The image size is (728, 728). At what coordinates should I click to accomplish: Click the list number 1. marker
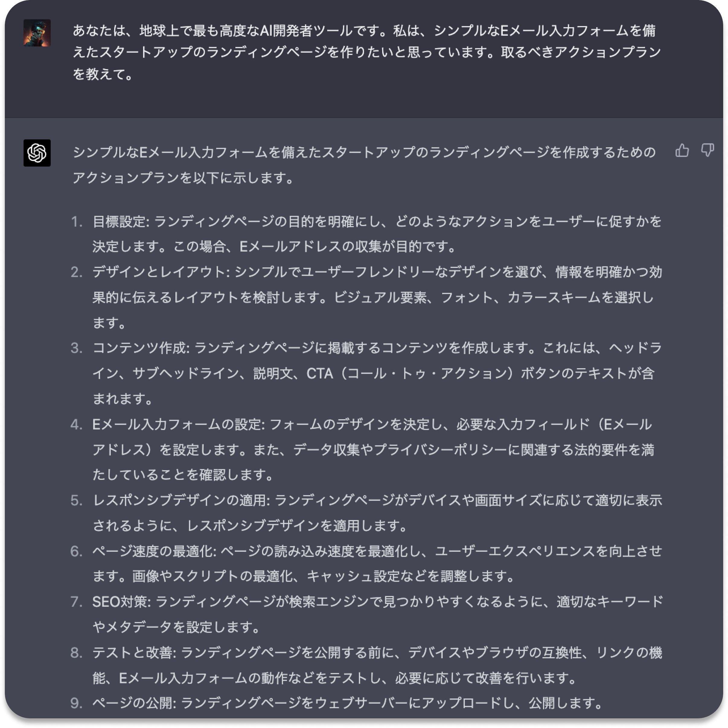pyautogui.click(x=76, y=222)
